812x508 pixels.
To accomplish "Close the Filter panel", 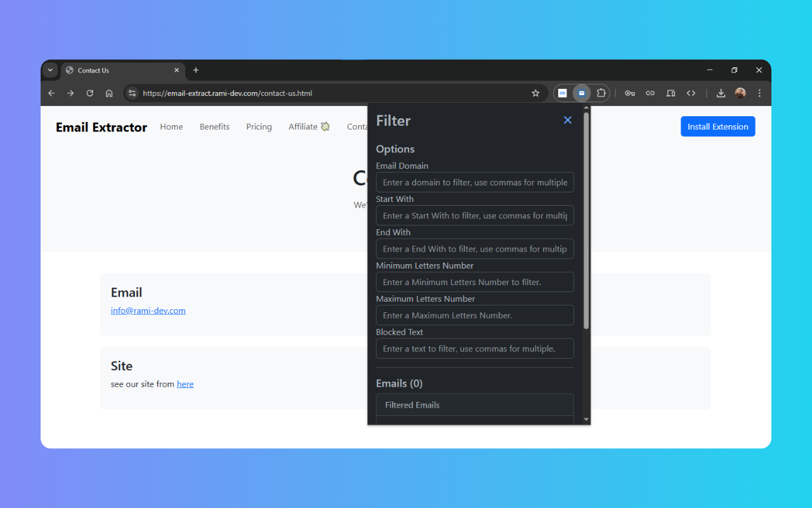I will [x=568, y=120].
